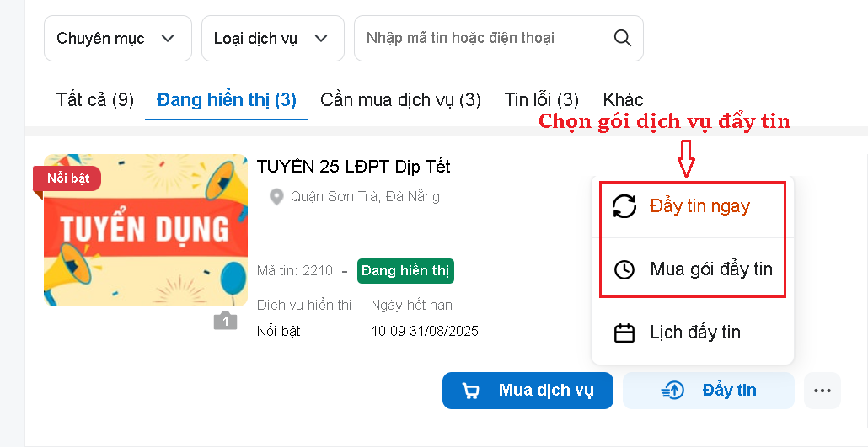Open the Loại dịch vụ dropdown
This screenshot has height=447, width=868.
tap(273, 38)
